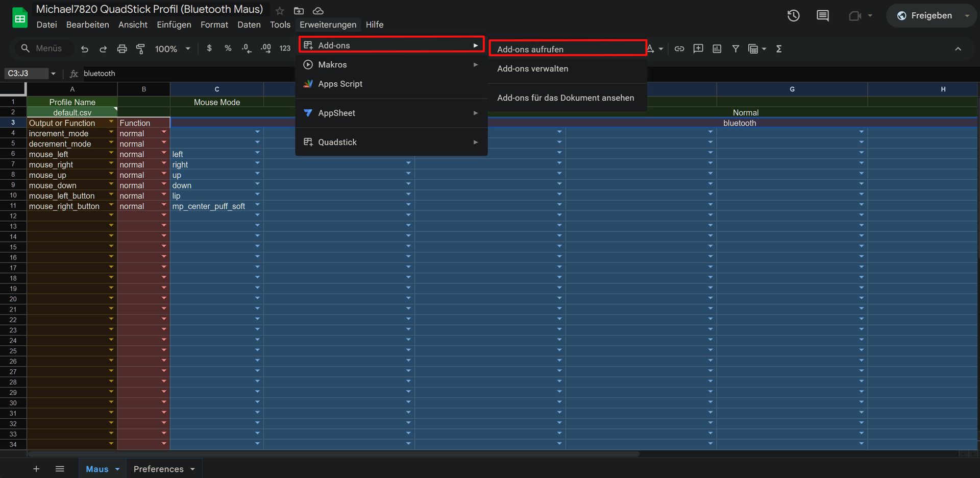This screenshot has height=478, width=980.
Task: Select the column G header
Action: 792,89
